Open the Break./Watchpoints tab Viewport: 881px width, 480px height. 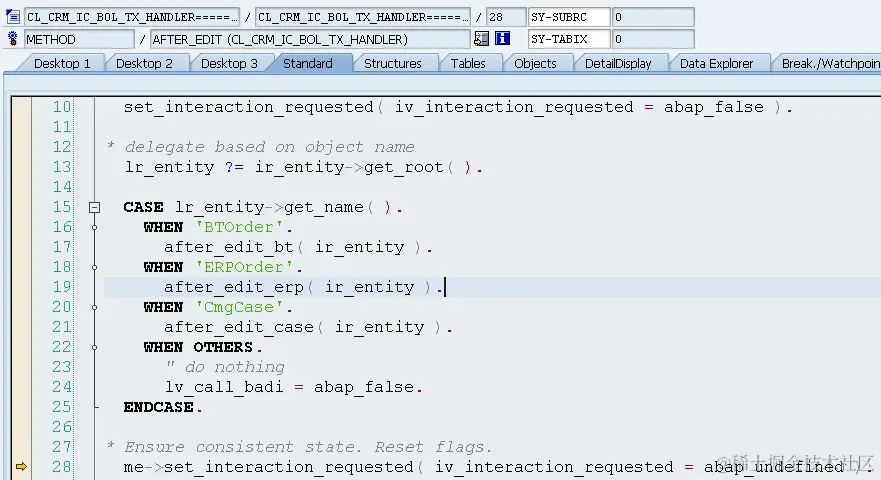pos(830,64)
